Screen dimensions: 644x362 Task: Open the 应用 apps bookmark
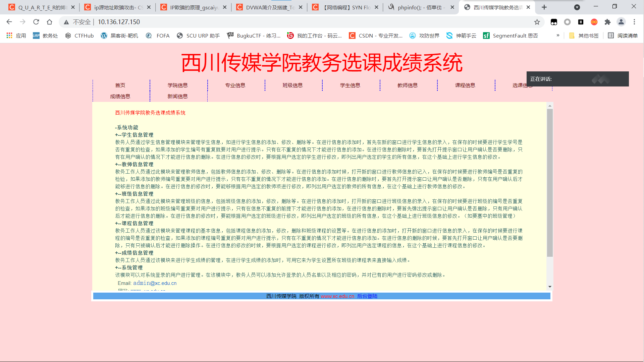point(16,36)
